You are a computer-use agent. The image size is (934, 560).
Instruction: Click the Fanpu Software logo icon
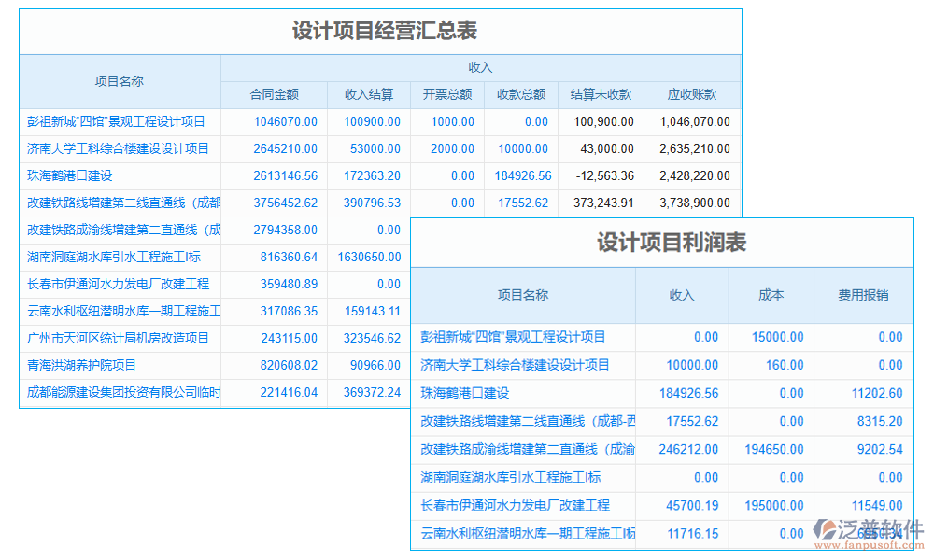tap(826, 526)
